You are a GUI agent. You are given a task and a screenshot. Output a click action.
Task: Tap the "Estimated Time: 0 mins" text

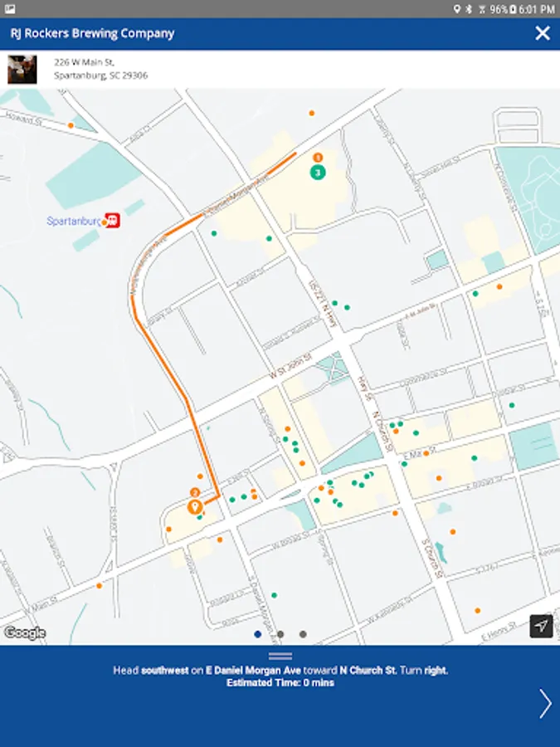(x=280, y=683)
